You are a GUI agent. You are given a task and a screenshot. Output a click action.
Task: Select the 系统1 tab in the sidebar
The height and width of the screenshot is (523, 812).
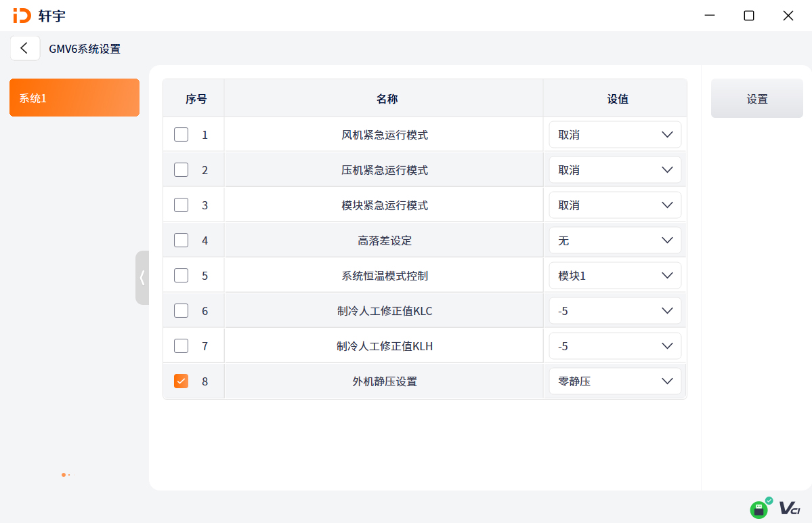[74, 98]
